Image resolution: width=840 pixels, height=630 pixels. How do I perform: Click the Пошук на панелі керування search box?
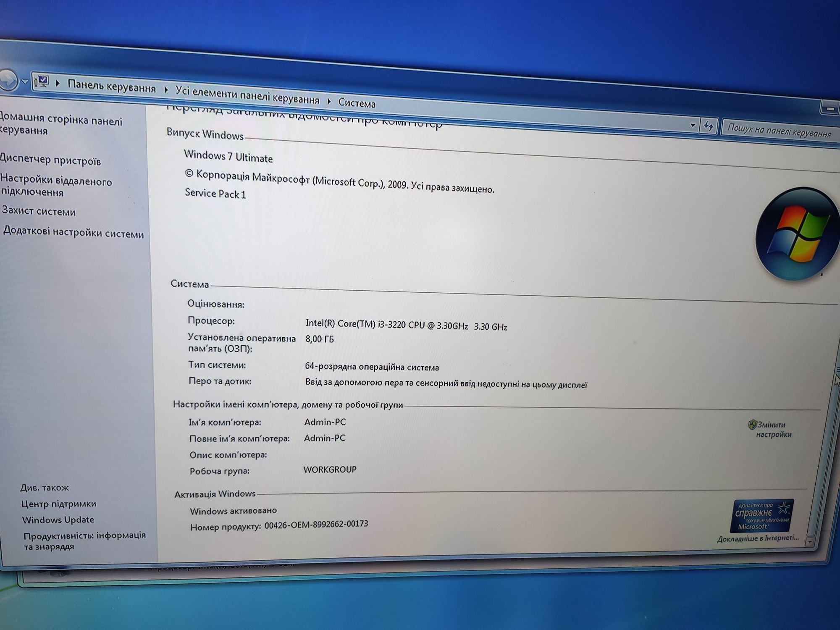coord(781,131)
